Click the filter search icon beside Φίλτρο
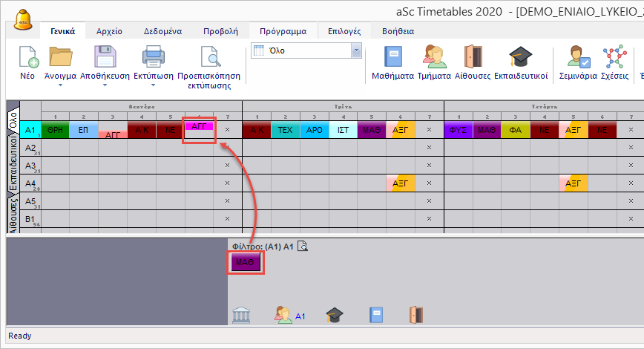644x349 pixels. click(x=303, y=247)
